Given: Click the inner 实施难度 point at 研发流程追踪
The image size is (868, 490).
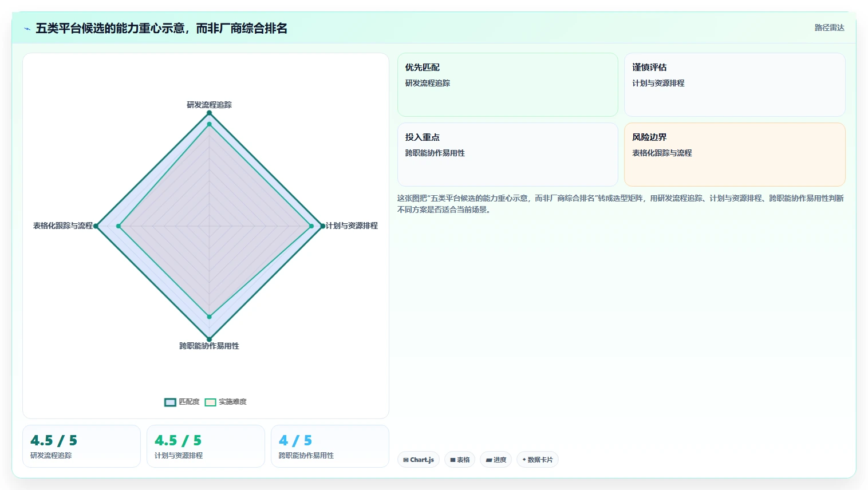Looking at the screenshot, I should (x=209, y=124).
